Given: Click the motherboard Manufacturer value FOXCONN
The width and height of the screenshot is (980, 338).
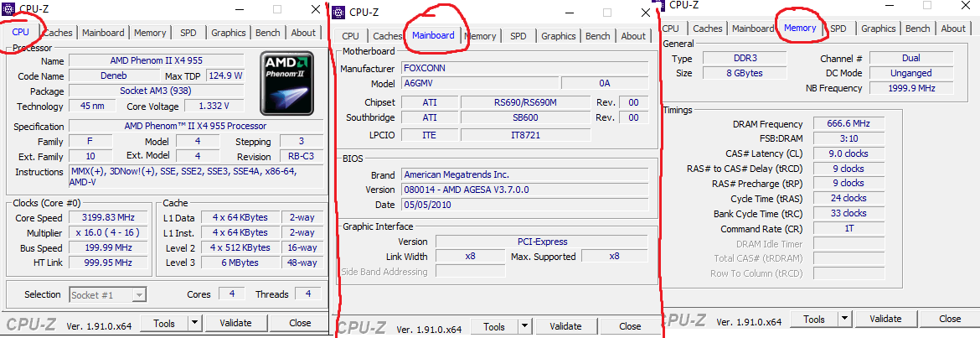Looking at the screenshot, I should (x=525, y=69).
